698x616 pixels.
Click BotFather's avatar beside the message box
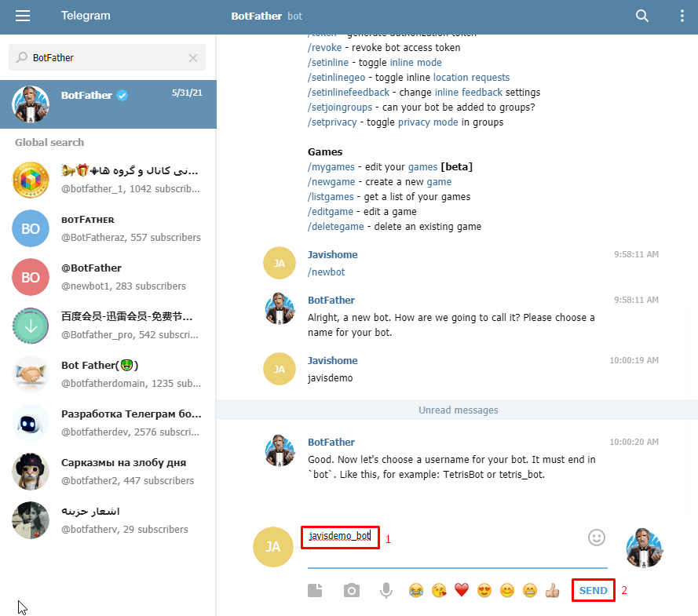click(644, 548)
